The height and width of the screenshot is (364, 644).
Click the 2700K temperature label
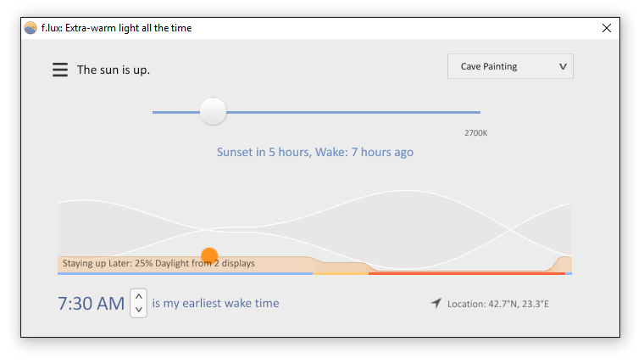[475, 133]
